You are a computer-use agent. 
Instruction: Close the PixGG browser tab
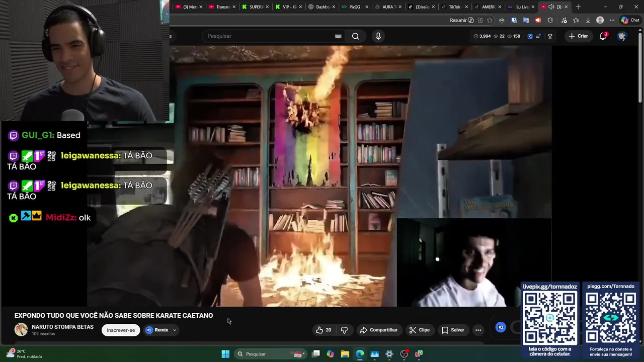pos(367,7)
